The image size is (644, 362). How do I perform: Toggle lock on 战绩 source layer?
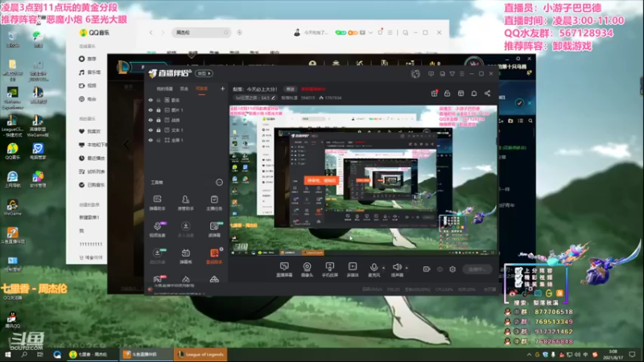(159, 120)
